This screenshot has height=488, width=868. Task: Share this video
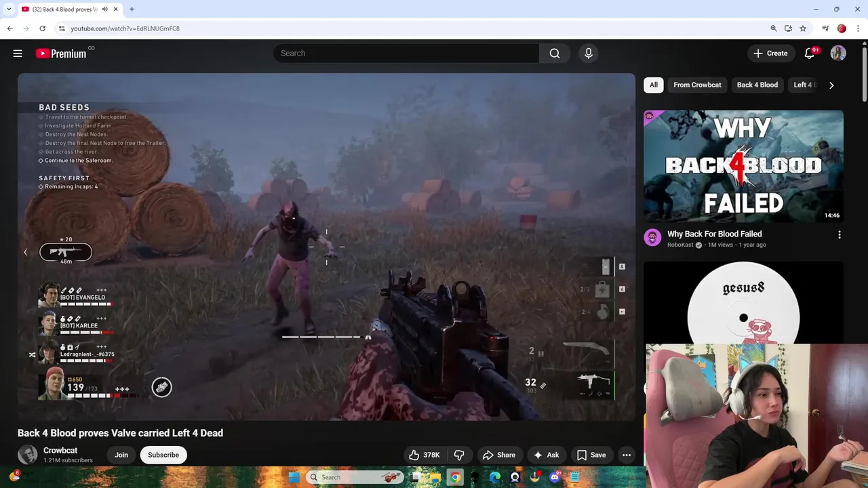coord(498,455)
